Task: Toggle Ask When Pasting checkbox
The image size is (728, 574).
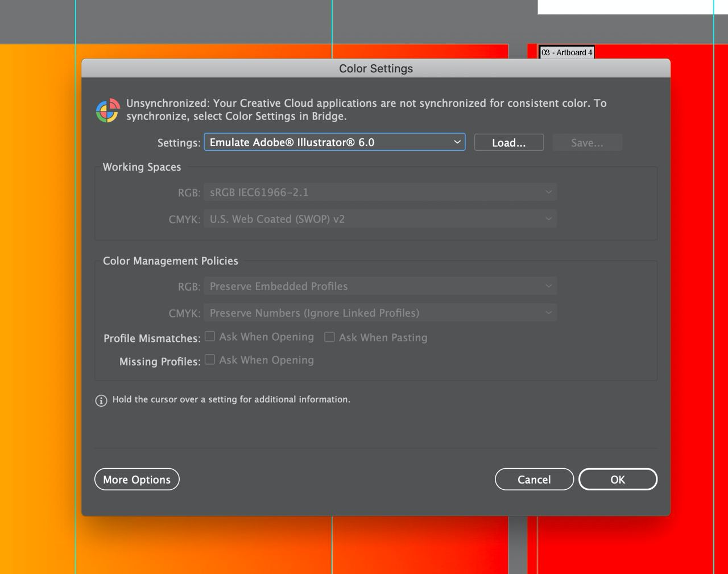Action: [x=329, y=337]
